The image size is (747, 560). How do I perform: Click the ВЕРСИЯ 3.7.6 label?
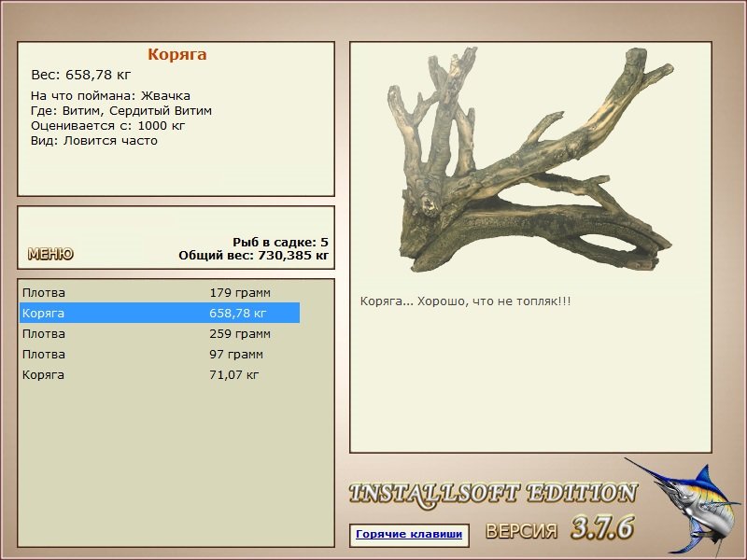click(559, 528)
